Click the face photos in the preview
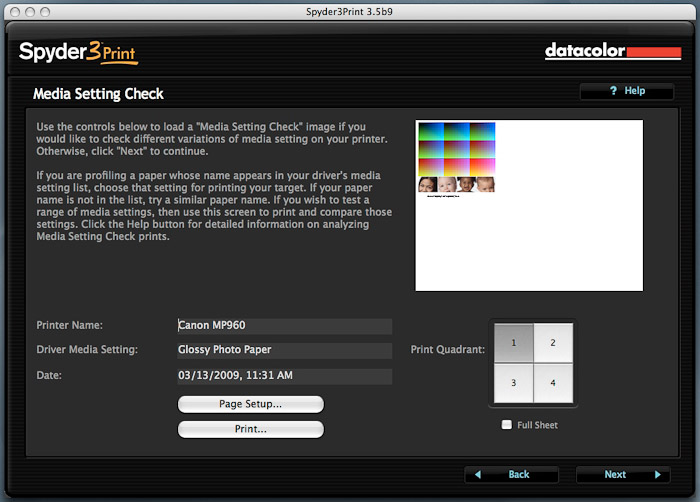 [456, 185]
